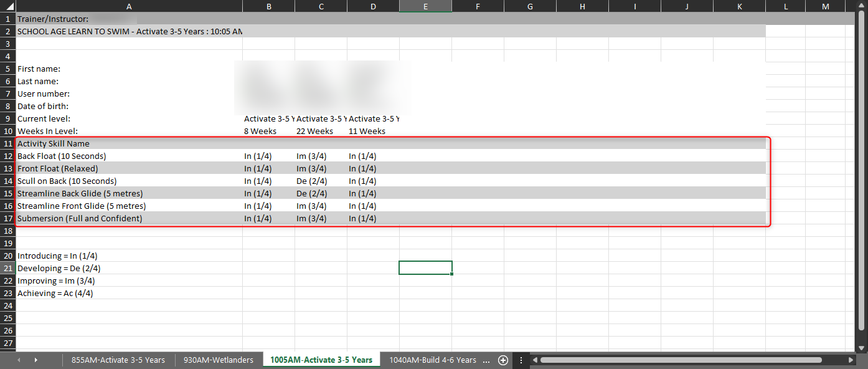Click the next sheet navigation arrow
Image resolution: width=868 pixels, height=369 pixels.
point(35,360)
